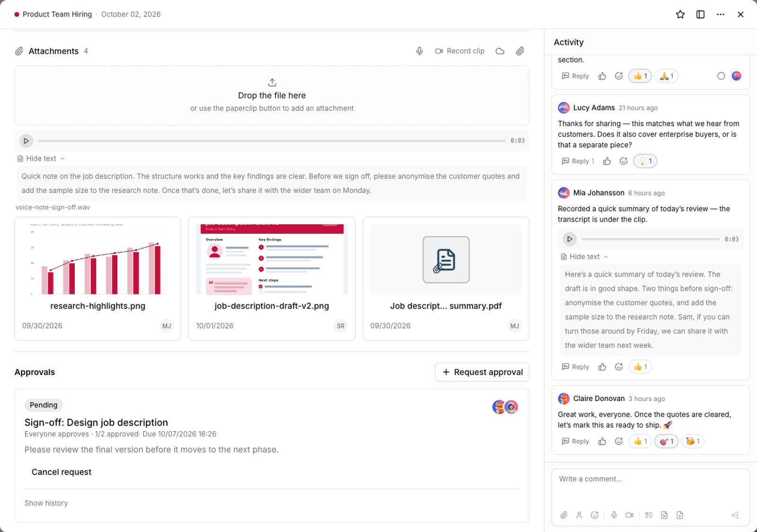
Task: Mark the top comment resolved via circle
Action: click(721, 76)
